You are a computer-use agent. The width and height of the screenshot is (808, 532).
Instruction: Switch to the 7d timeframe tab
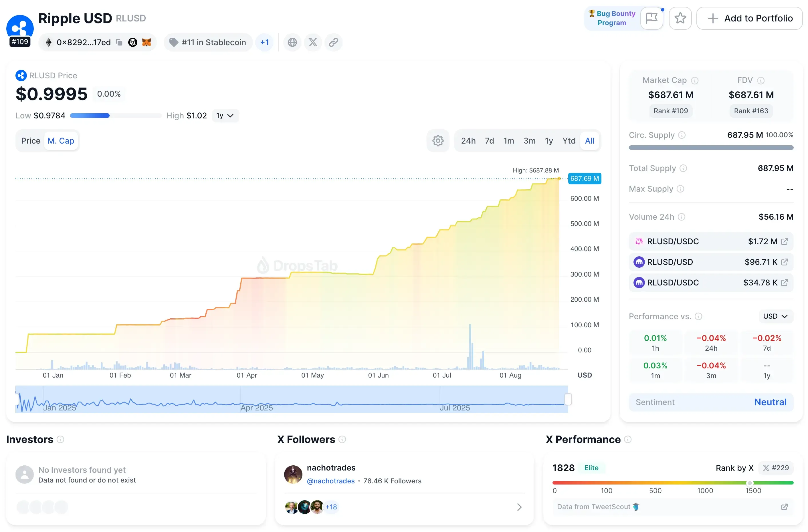(489, 140)
